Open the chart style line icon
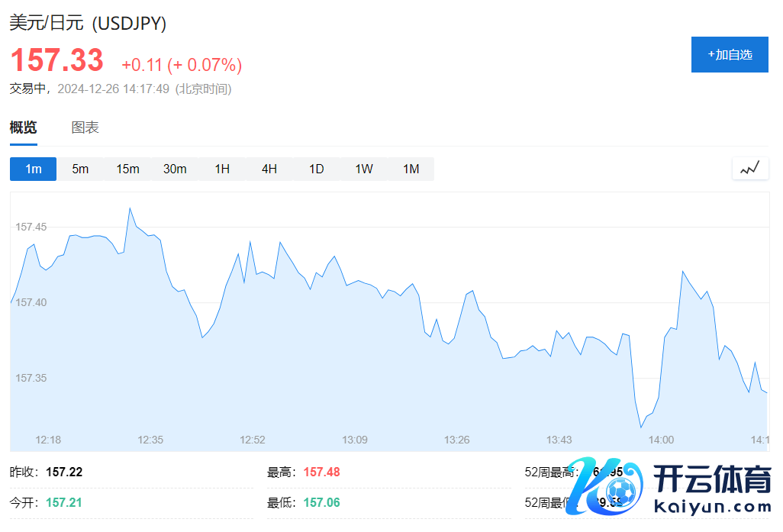 pyautogui.click(x=749, y=169)
